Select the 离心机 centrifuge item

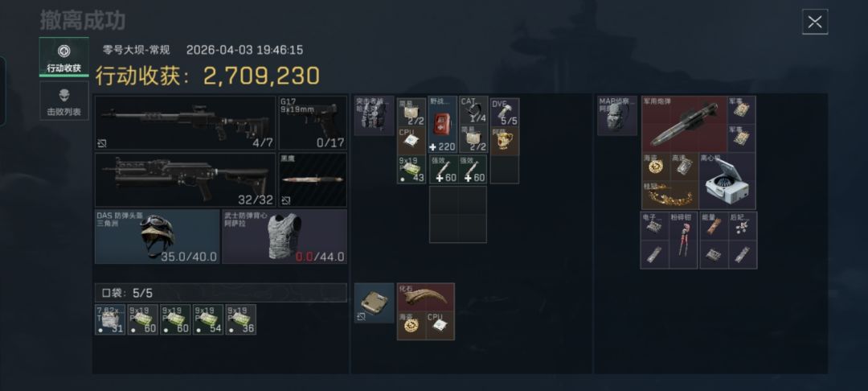point(727,182)
